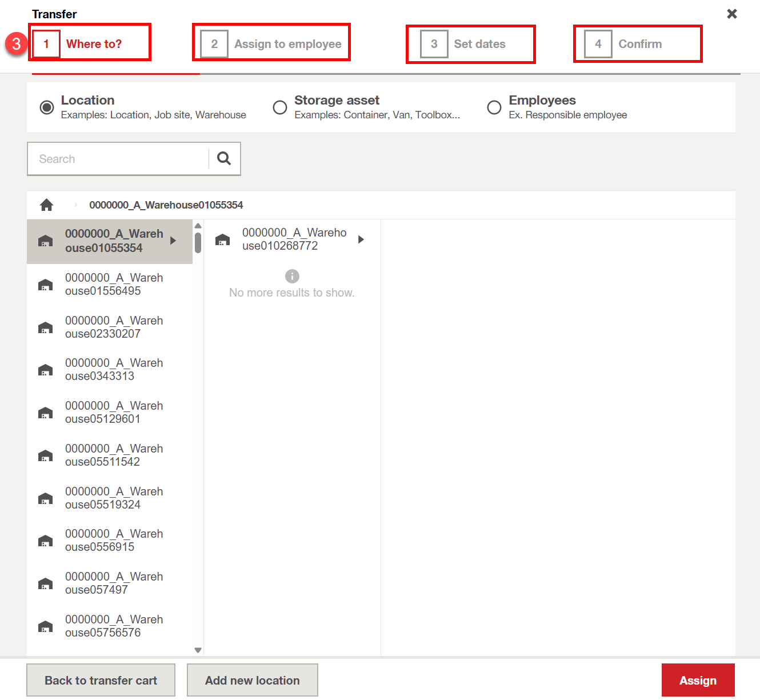Focus the Search input field
Screen dimensions: 760x700
coord(118,159)
